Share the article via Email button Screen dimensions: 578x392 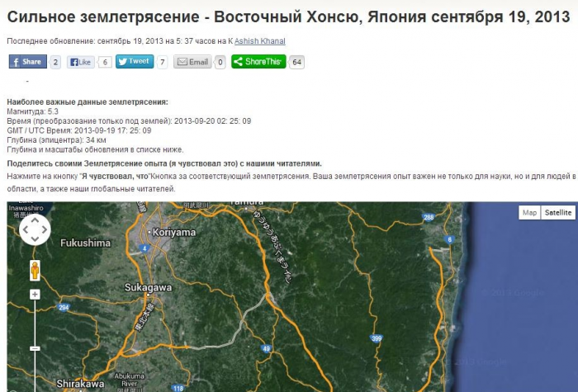(192, 62)
